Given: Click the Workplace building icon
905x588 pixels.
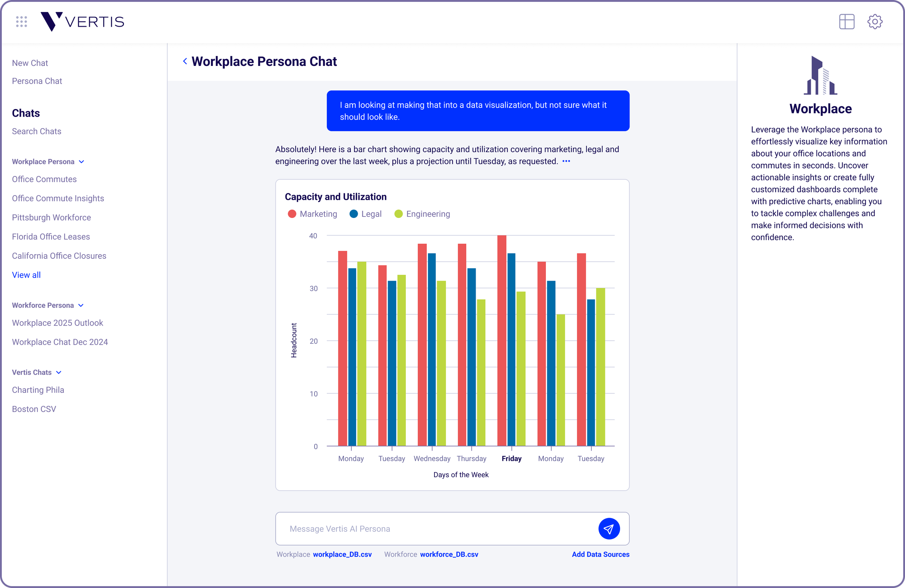Looking at the screenshot, I should click(820, 75).
